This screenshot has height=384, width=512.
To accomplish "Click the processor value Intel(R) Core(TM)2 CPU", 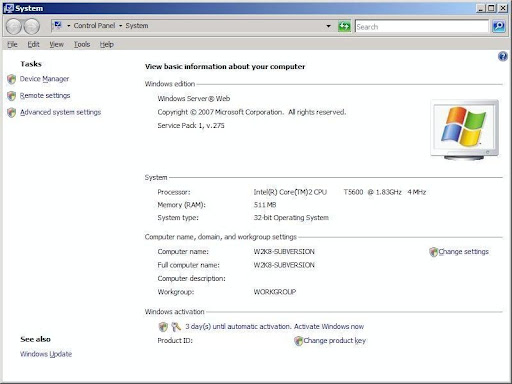I will (x=290, y=192).
